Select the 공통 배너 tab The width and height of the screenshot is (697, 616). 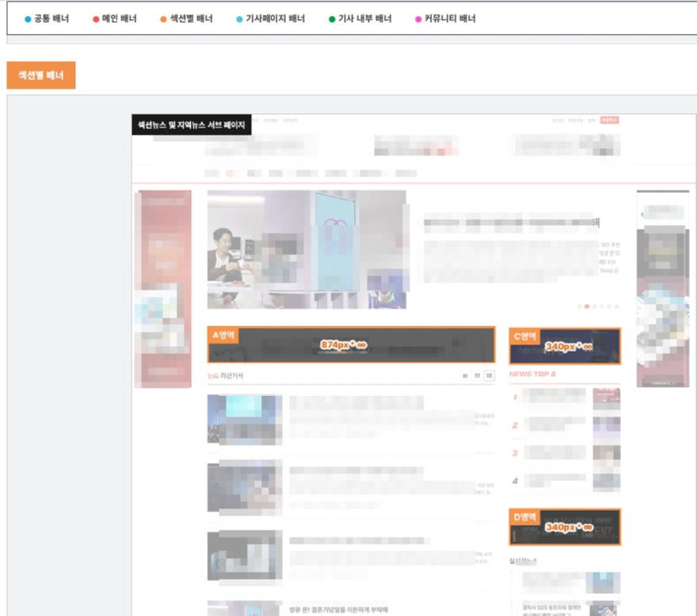click(47, 19)
